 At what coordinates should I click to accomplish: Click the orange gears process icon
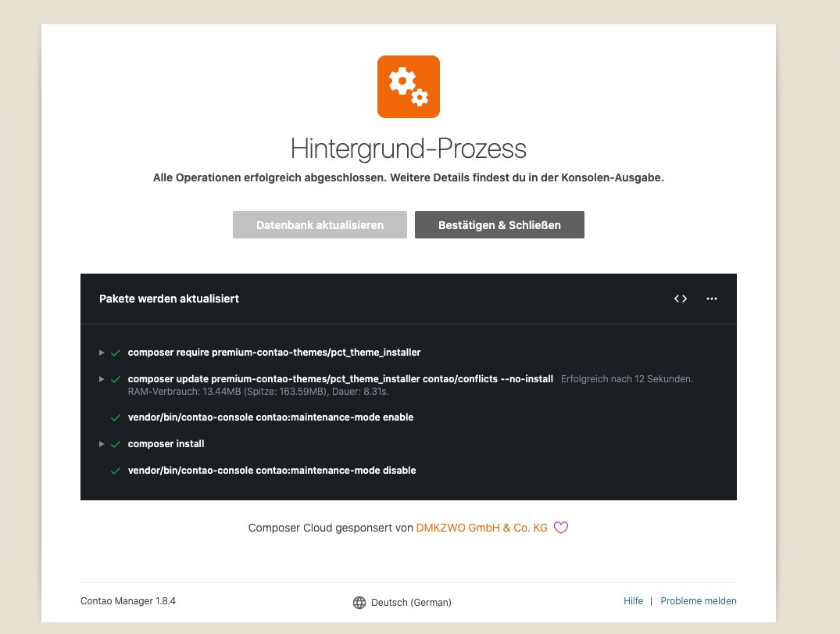pyautogui.click(x=408, y=87)
